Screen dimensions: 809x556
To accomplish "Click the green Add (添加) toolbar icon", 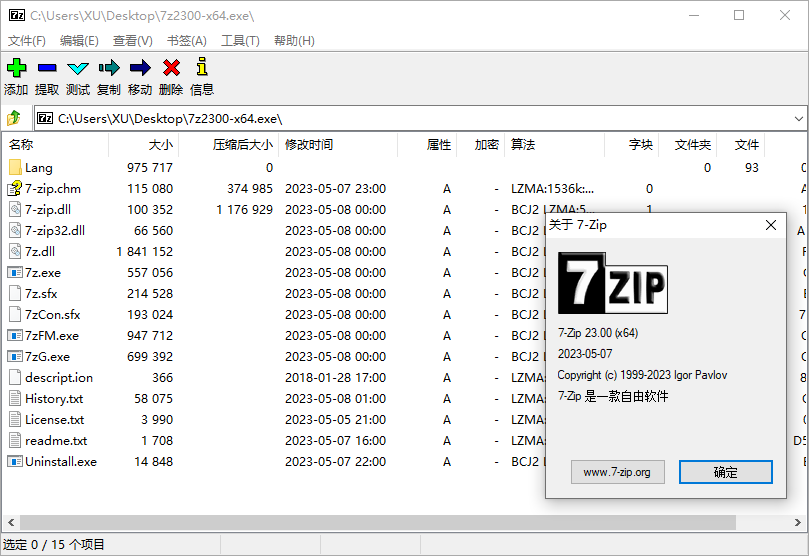I will [x=16, y=68].
